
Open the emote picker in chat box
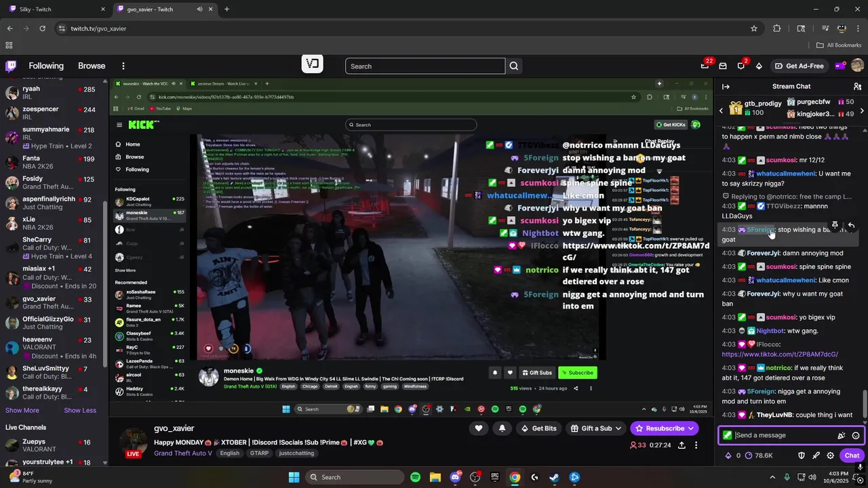click(x=856, y=436)
